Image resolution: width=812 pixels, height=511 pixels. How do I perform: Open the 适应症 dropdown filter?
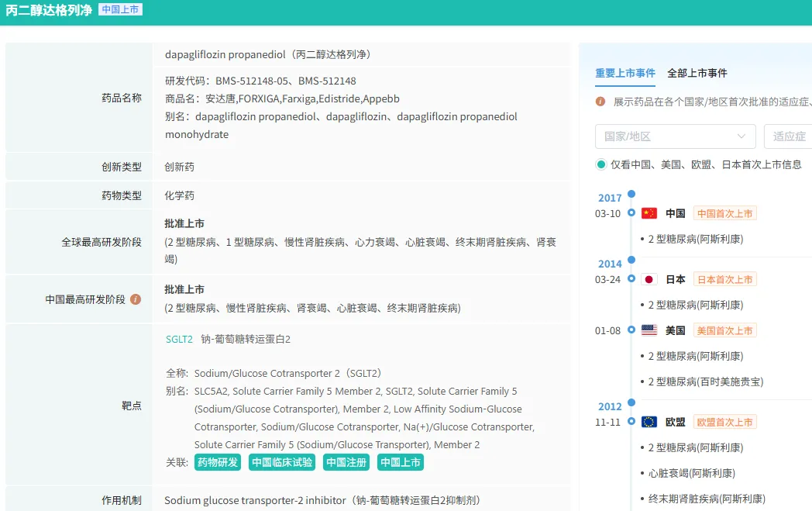(x=788, y=136)
